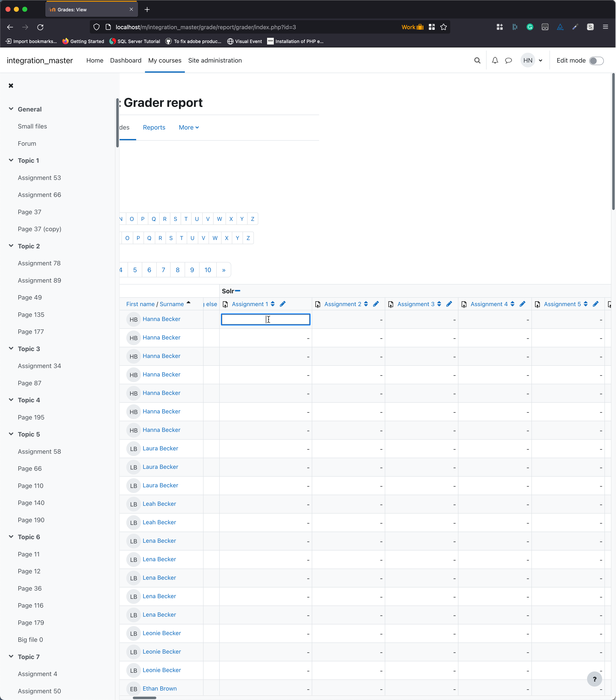Go back in browser history

[x=10, y=27]
